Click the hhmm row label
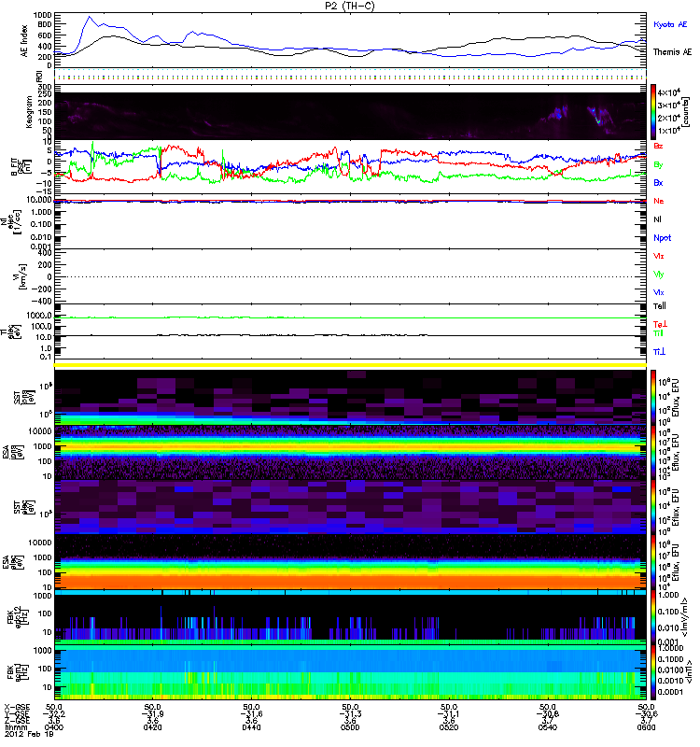 tap(15, 727)
